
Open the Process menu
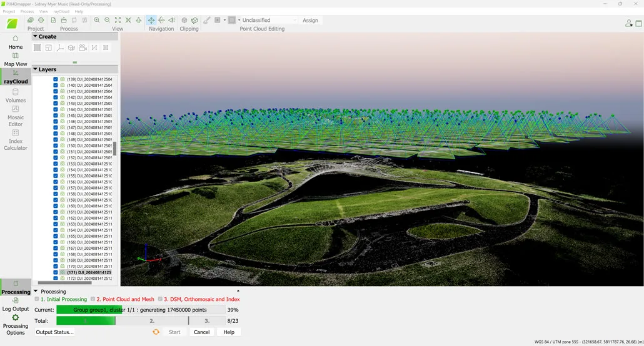point(27,11)
